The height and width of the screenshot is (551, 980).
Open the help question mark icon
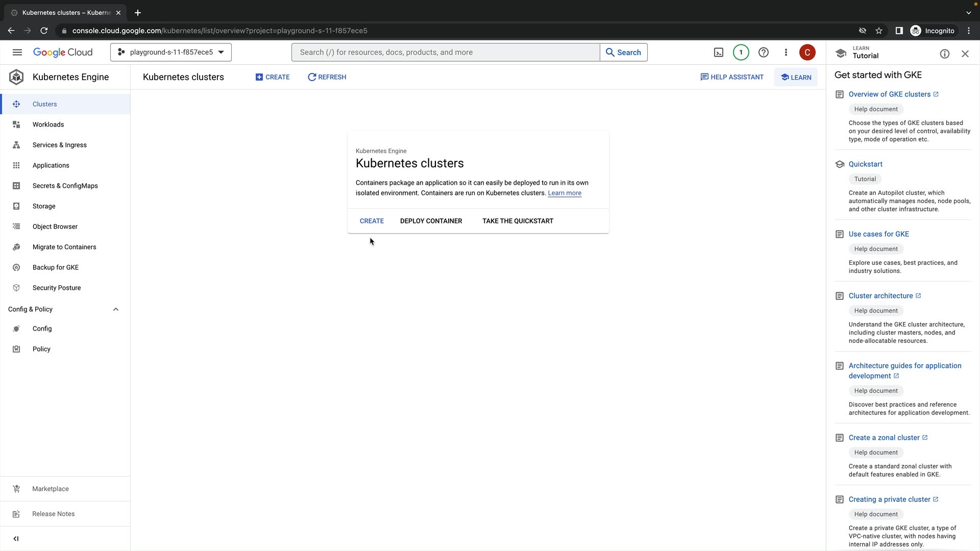click(x=763, y=53)
